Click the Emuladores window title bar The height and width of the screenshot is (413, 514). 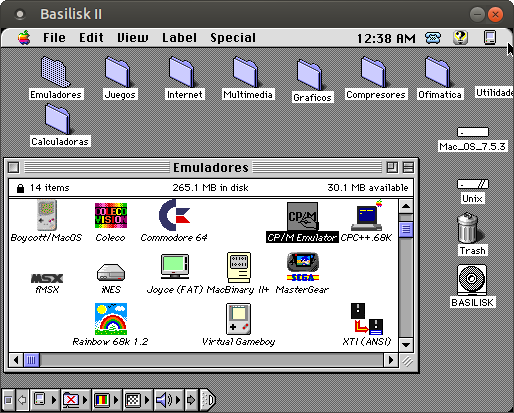tap(211, 167)
